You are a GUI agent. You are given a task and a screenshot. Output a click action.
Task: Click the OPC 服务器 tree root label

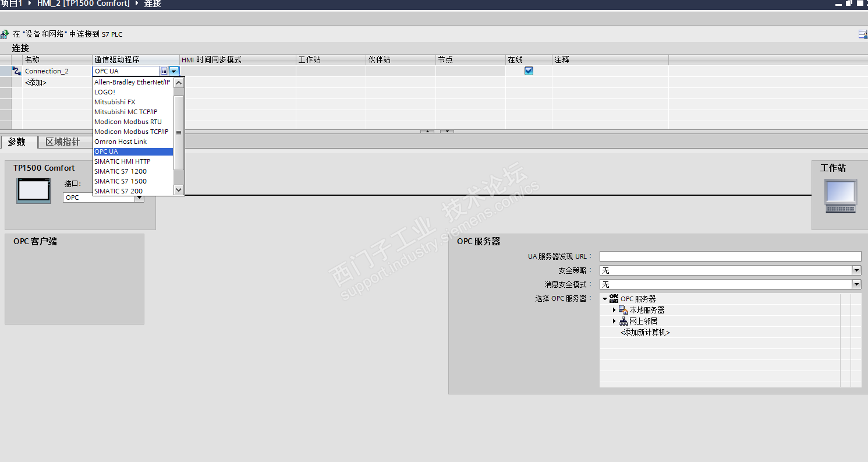coord(638,299)
